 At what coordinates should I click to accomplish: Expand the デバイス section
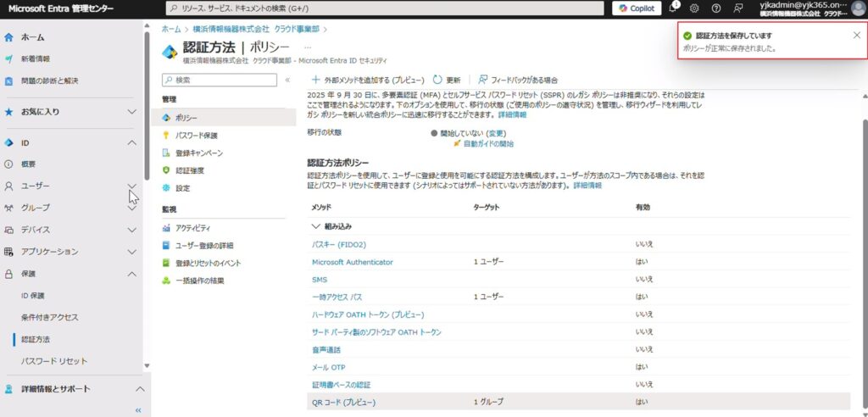pyautogui.click(x=131, y=230)
